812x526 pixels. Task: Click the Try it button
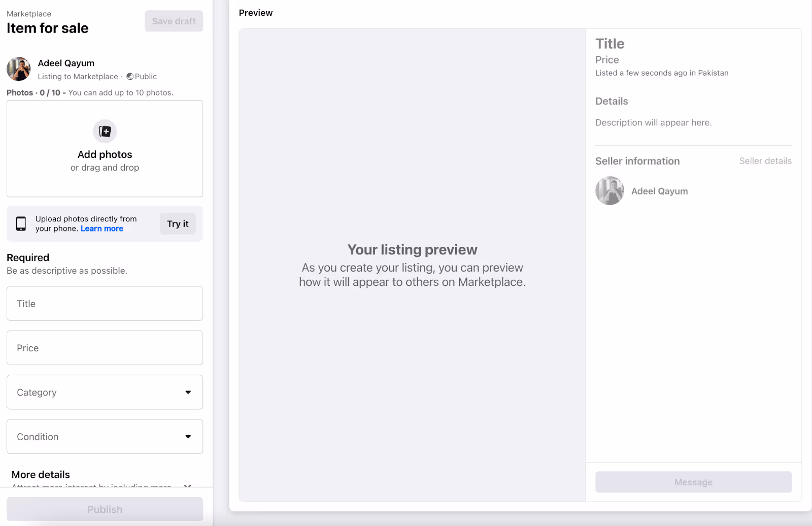178,223
